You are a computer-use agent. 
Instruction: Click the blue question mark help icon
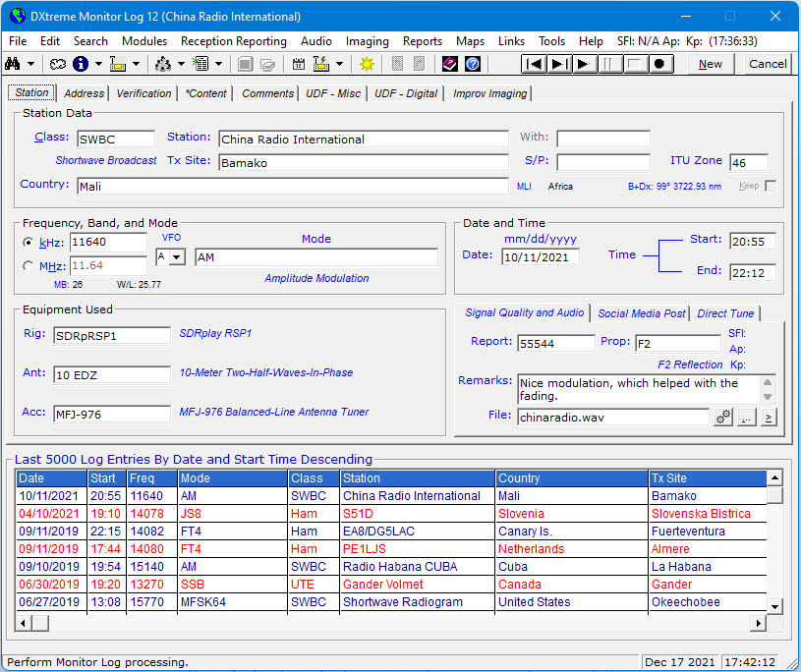tap(473, 64)
